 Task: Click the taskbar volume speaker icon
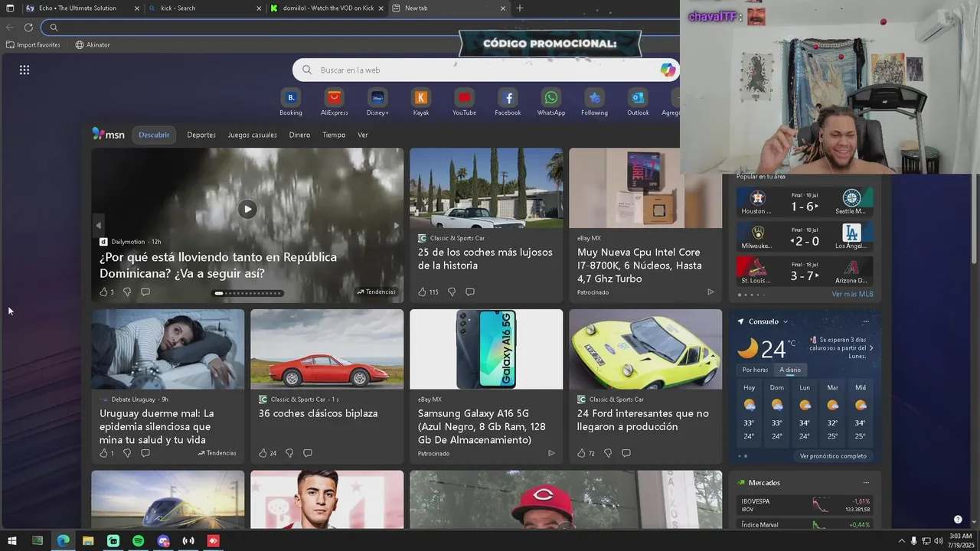pyautogui.click(x=939, y=541)
